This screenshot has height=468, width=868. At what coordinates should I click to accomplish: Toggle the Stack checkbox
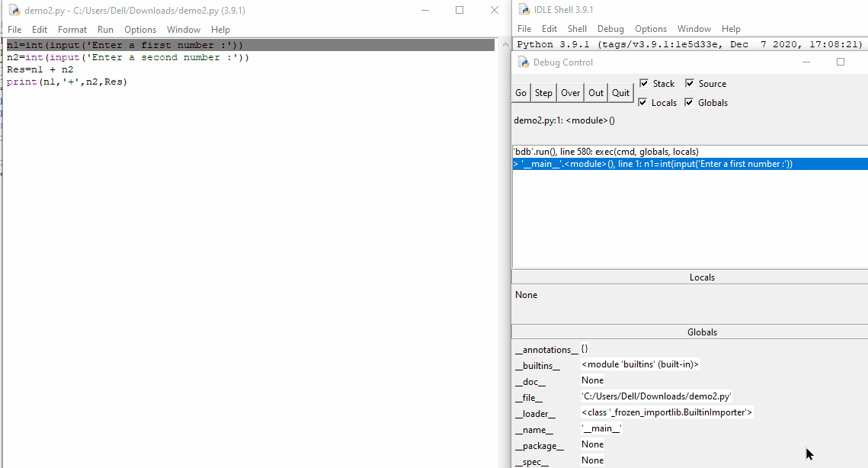click(x=644, y=84)
